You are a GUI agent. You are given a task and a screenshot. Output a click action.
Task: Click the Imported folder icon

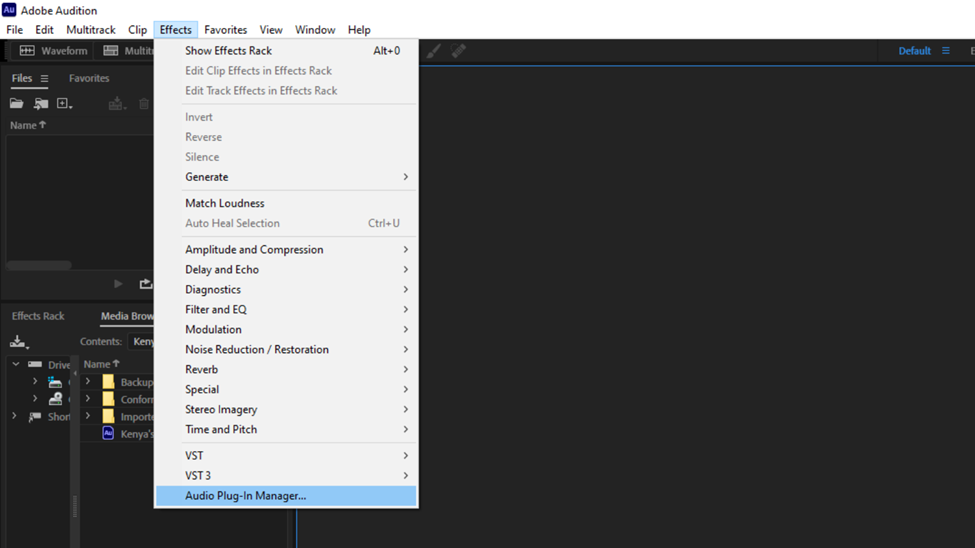coord(108,416)
